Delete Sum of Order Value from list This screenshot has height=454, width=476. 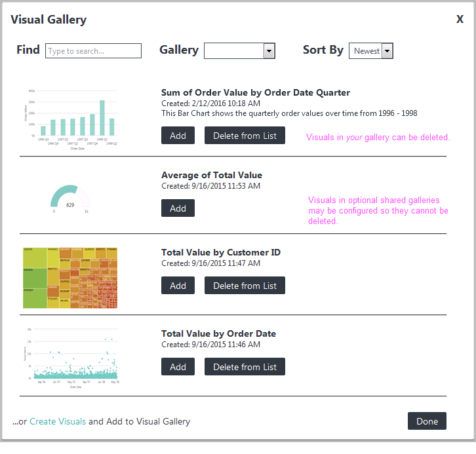point(245,135)
